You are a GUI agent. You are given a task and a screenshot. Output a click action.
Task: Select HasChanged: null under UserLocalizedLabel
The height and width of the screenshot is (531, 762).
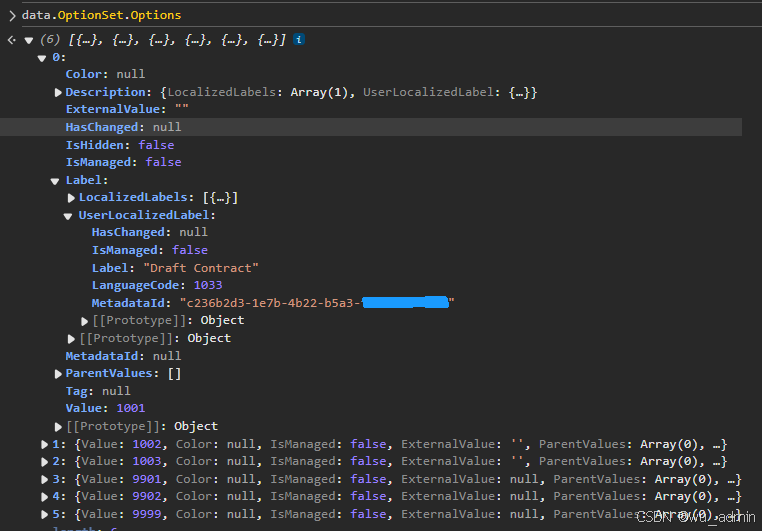(150, 232)
